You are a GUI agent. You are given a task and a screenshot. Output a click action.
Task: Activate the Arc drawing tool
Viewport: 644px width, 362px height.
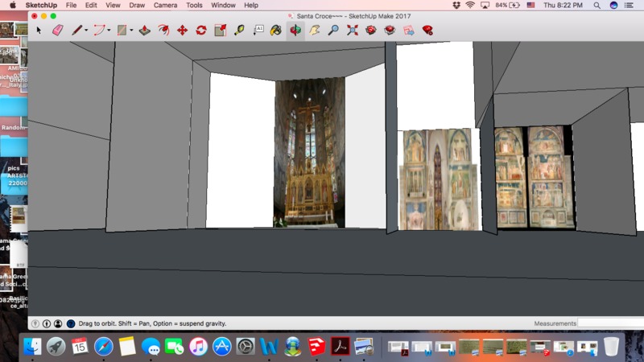pyautogui.click(x=99, y=30)
